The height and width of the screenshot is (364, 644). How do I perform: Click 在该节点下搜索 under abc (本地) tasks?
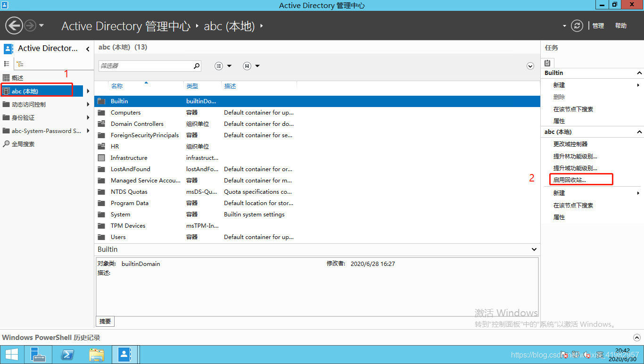click(573, 205)
